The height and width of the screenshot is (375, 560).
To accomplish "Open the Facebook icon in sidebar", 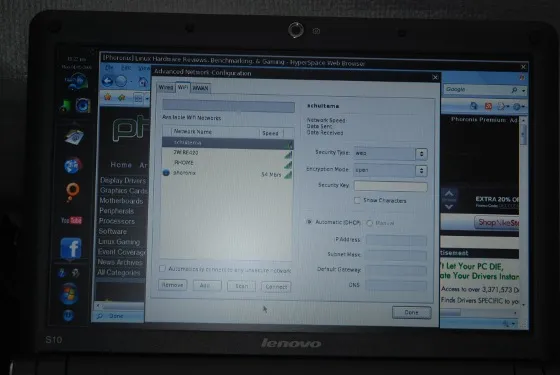I will point(71,248).
